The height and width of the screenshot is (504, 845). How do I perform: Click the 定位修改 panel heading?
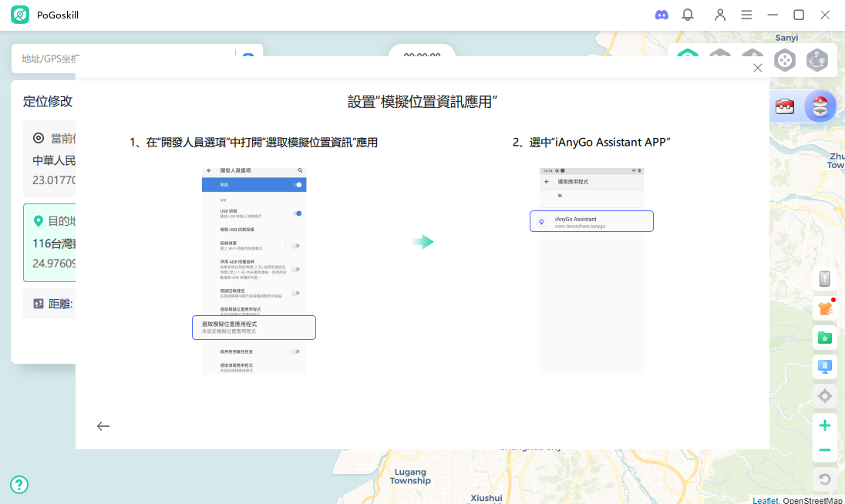(x=48, y=101)
